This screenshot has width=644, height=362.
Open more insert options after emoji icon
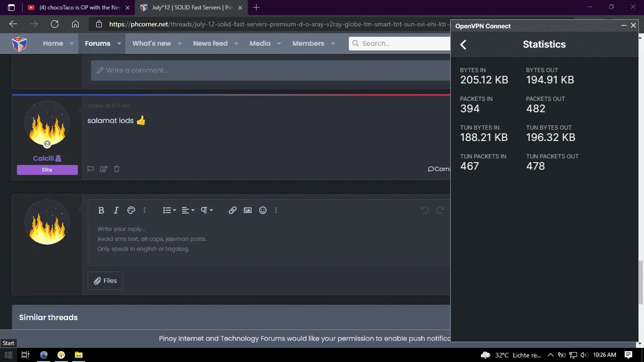(276, 210)
